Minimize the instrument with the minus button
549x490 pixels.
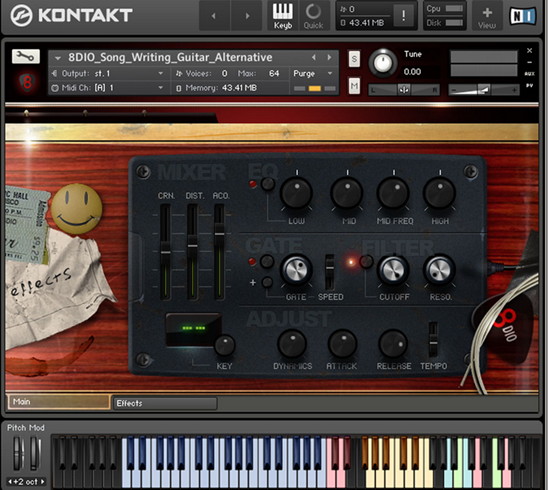coord(529,62)
